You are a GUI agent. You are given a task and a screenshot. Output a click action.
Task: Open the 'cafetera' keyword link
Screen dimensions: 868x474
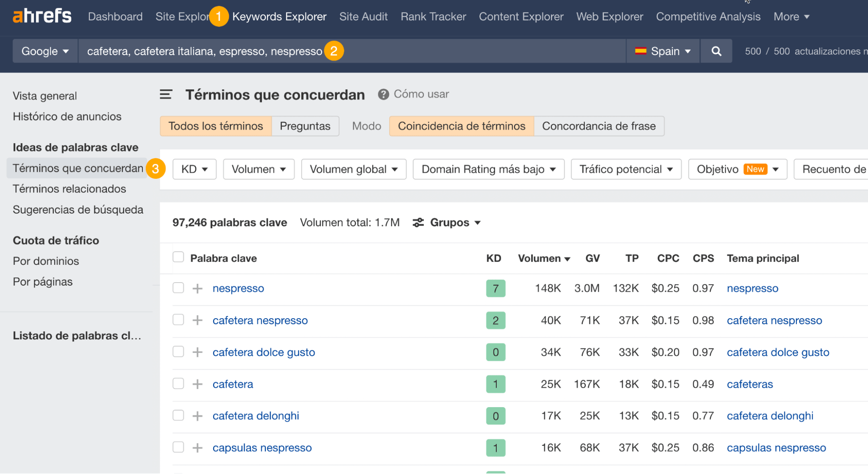(233, 384)
